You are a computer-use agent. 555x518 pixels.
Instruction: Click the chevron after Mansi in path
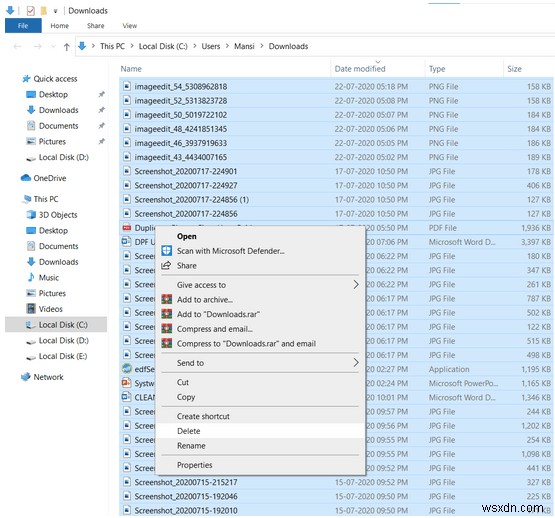262,46
